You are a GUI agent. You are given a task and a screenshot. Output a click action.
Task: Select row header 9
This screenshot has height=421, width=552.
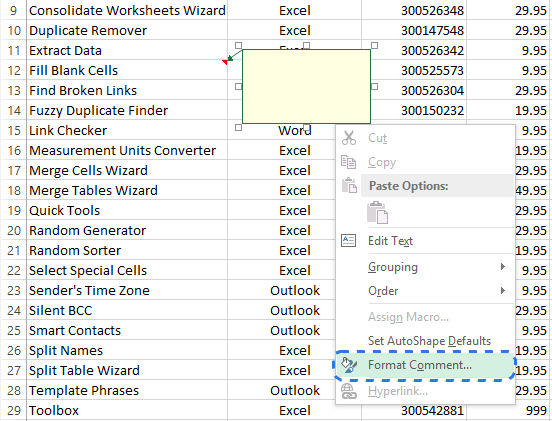tap(13, 10)
